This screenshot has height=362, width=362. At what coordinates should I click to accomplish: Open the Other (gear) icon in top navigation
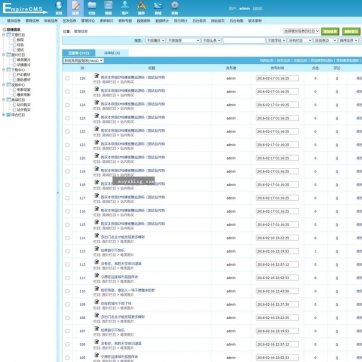pos(175,8)
